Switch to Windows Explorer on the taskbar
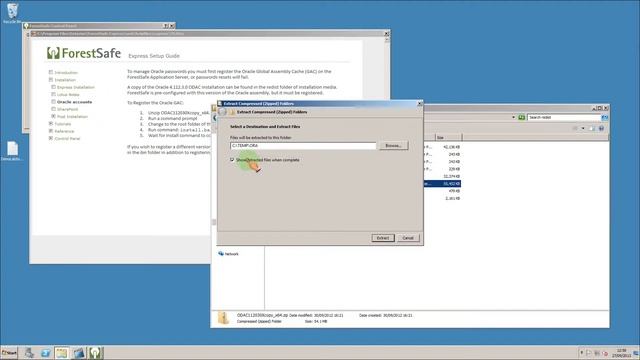Screen dimensions: 640x360 pyautogui.click(x=62, y=353)
